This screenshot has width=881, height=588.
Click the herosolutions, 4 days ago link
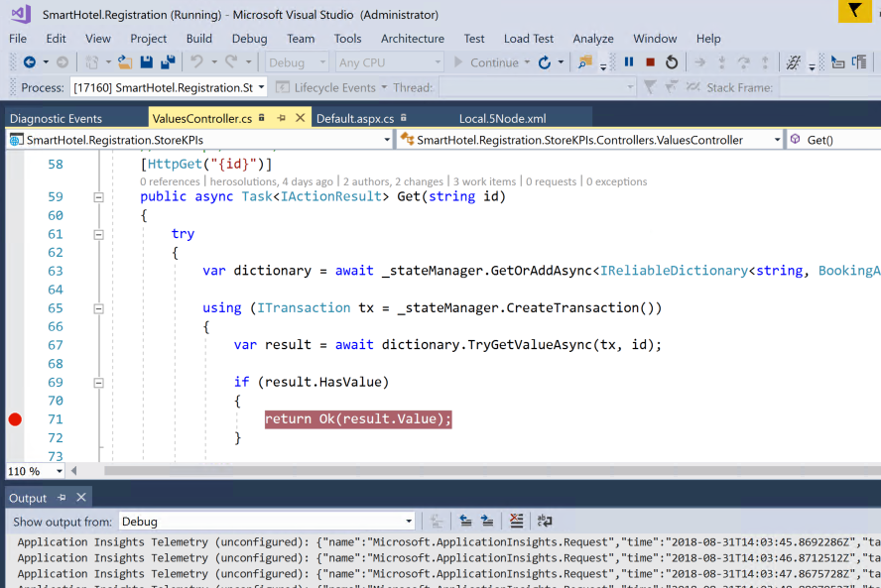pos(272,181)
